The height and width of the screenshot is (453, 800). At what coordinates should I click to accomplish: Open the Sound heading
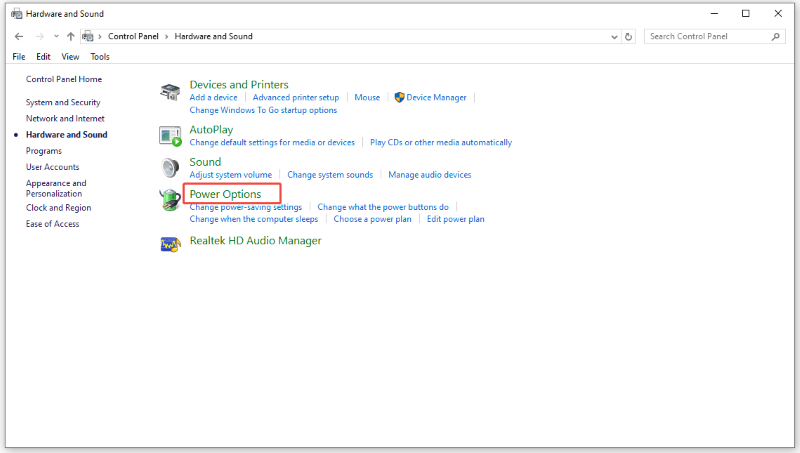coord(205,162)
